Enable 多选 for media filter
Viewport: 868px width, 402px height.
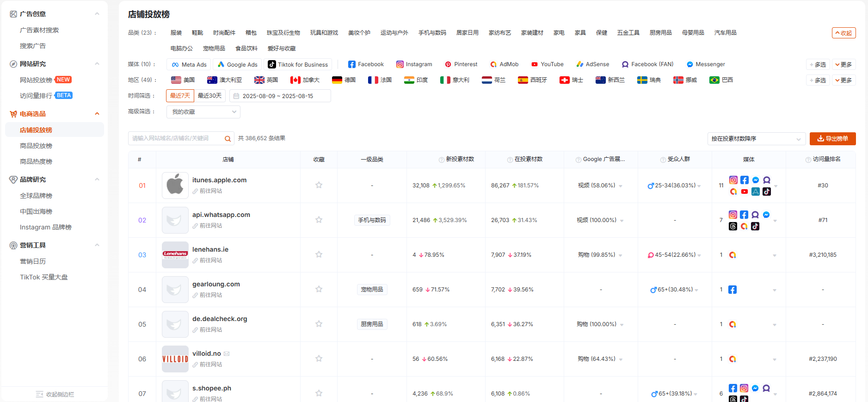(x=818, y=64)
